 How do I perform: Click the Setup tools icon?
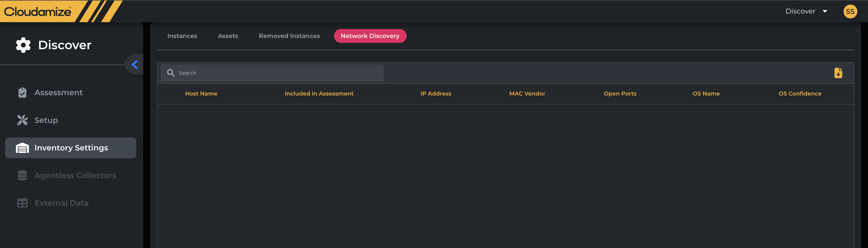click(22, 120)
